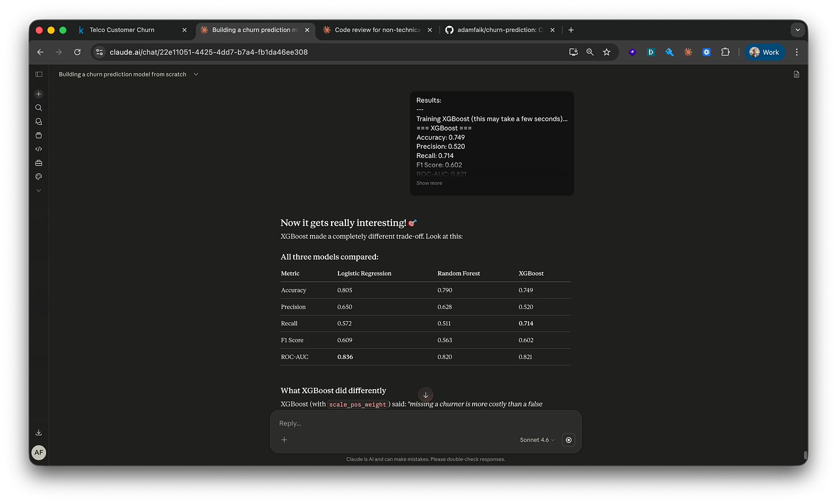The width and height of the screenshot is (837, 504).
Task: Collapse the sidebar chevron at the bottom
Action: click(39, 190)
